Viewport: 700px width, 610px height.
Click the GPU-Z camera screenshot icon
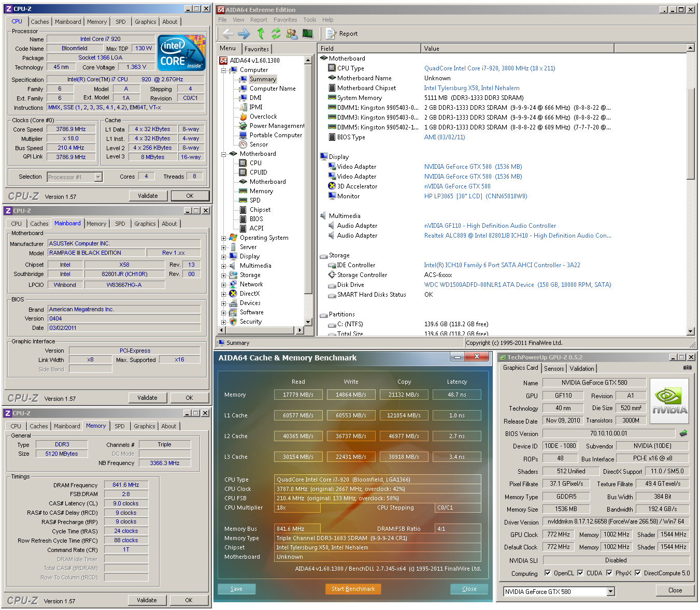pyautogui.click(x=688, y=368)
